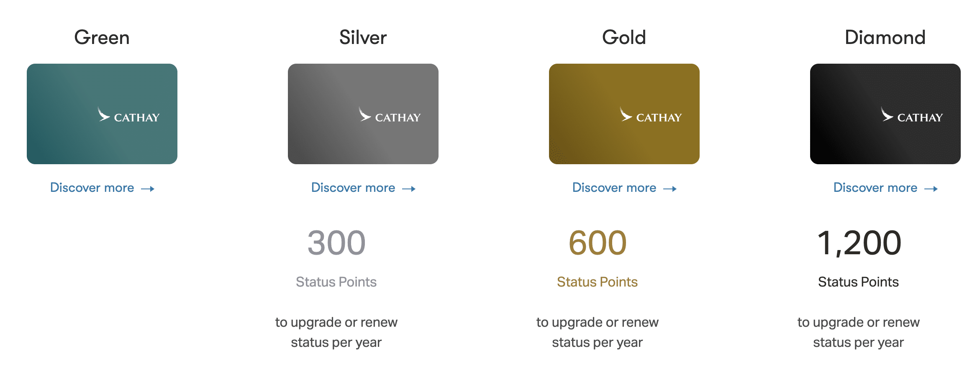The width and height of the screenshot is (980, 377).
Task: Click the 1,200 Status Points number for Diamond
Action: (x=859, y=243)
